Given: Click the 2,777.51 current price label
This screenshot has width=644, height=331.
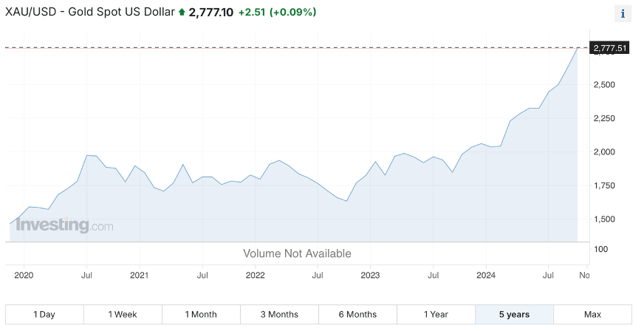Looking at the screenshot, I should coord(610,48).
